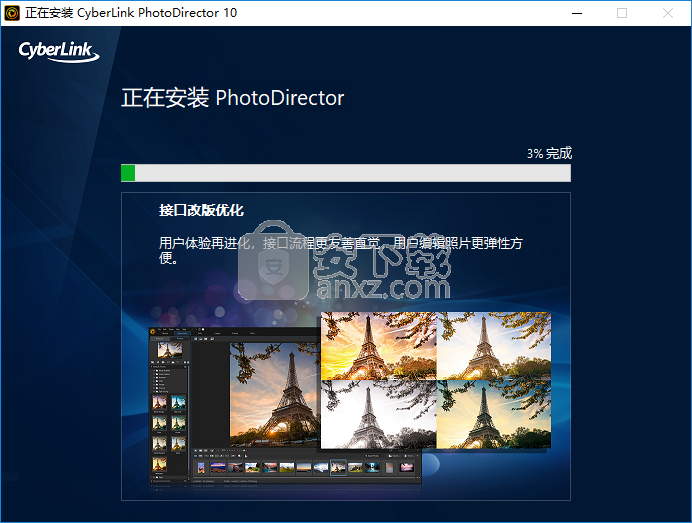The width and height of the screenshot is (692, 523).
Task: Close the PhotoDirector 10 installer window
Action: [668, 13]
